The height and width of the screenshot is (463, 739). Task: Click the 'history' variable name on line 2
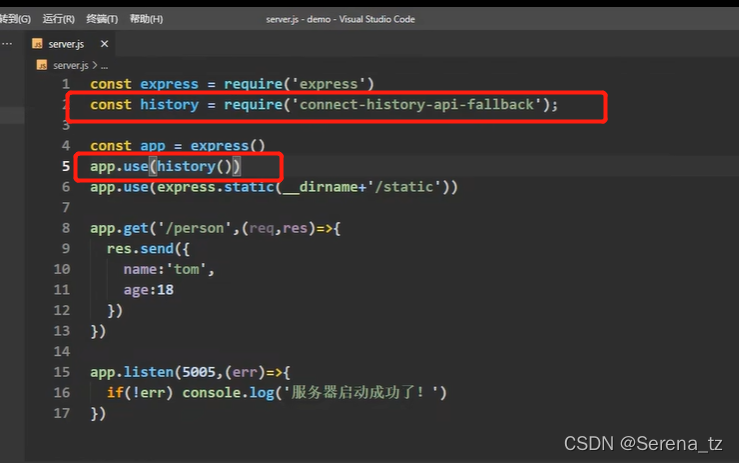(169, 105)
